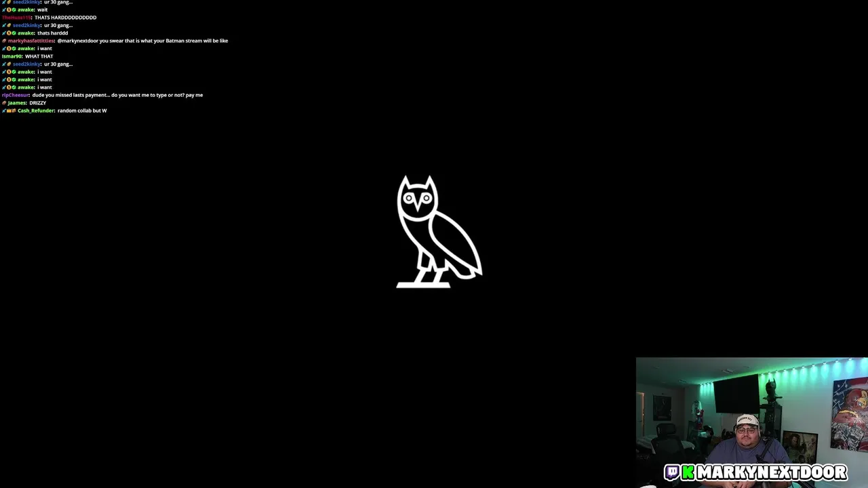
Task: Click the 'dude you missed lasts payment' message
Action: 117,95
